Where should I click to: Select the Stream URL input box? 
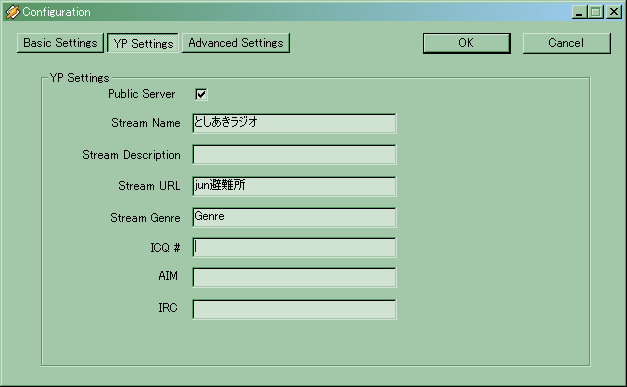coord(294,186)
